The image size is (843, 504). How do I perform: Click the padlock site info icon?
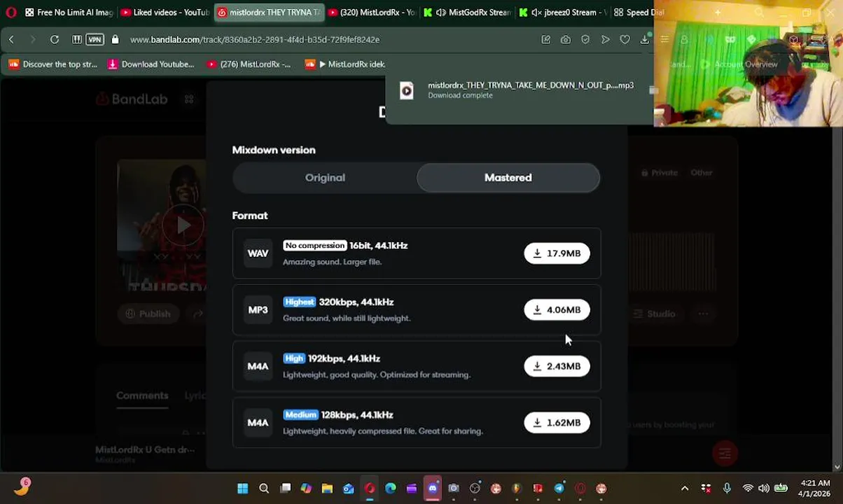tap(115, 40)
